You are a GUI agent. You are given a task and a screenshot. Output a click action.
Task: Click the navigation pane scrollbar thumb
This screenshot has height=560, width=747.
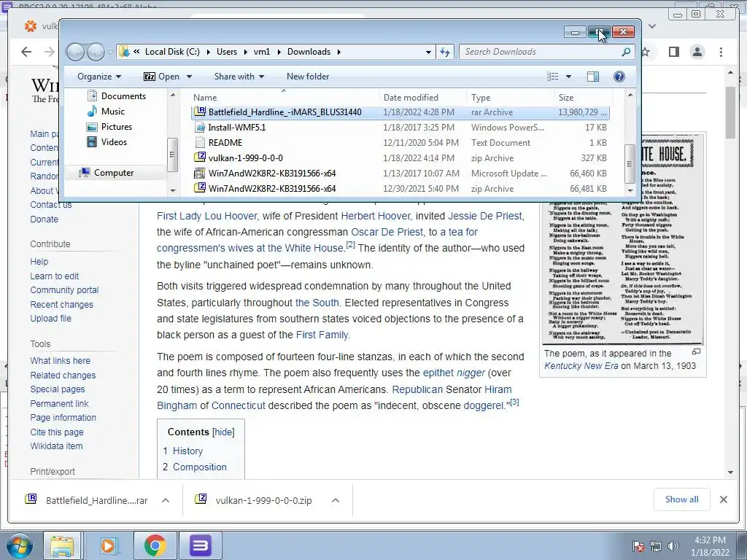(x=172, y=155)
